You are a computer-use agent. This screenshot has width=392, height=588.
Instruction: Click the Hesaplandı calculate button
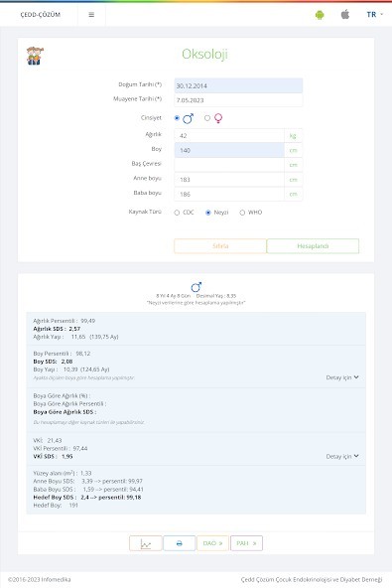(313, 246)
